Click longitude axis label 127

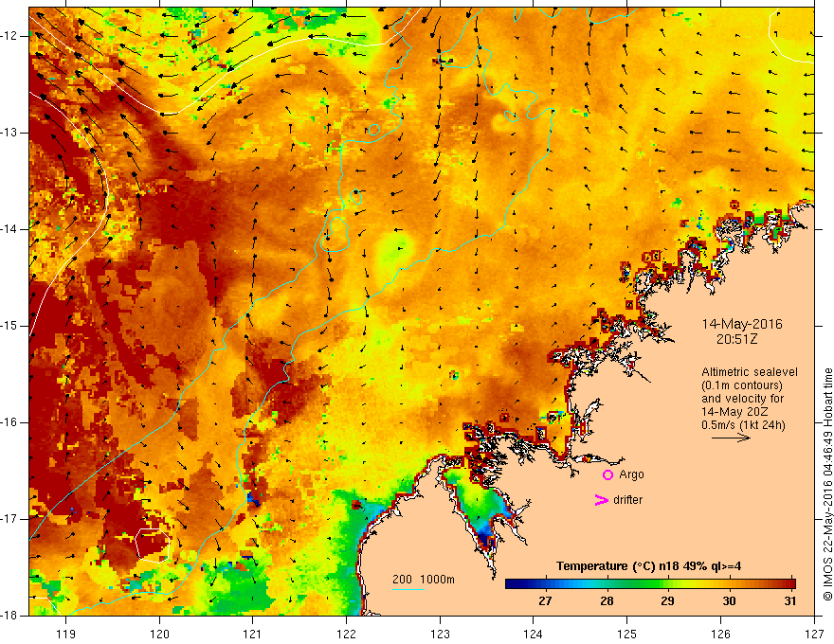[x=814, y=634]
